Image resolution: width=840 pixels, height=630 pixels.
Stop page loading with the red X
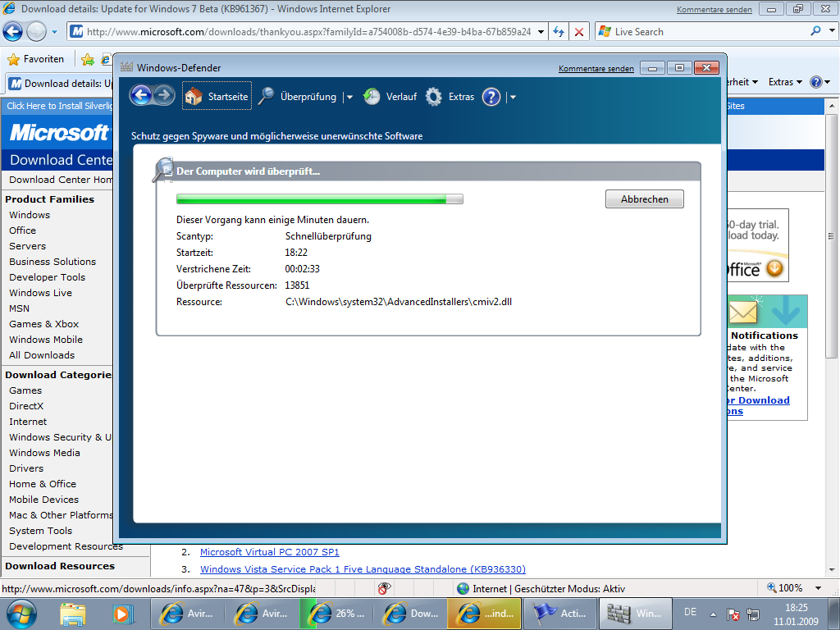(x=579, y=32)
